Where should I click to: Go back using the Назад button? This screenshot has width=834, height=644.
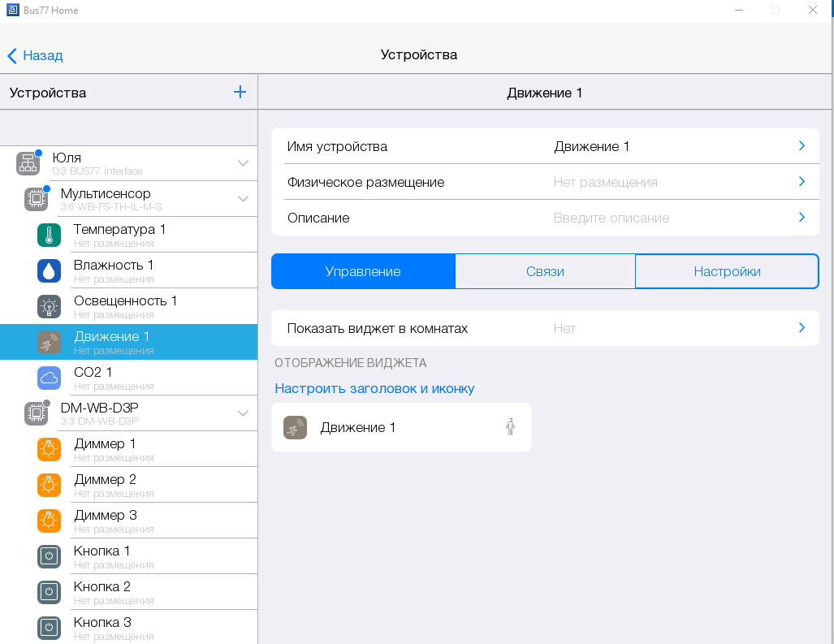click(x=35, y=55)
